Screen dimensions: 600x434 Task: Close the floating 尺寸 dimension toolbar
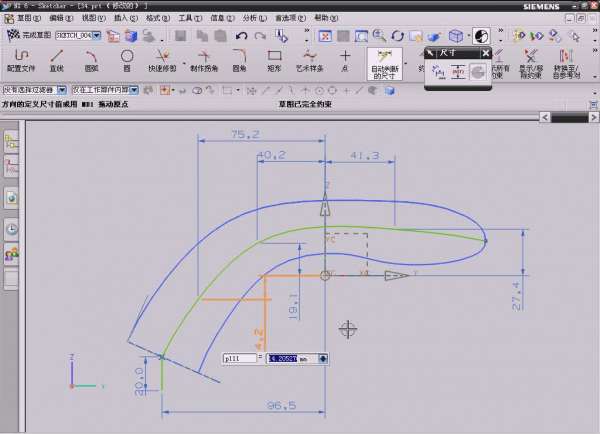pos(483,52)
